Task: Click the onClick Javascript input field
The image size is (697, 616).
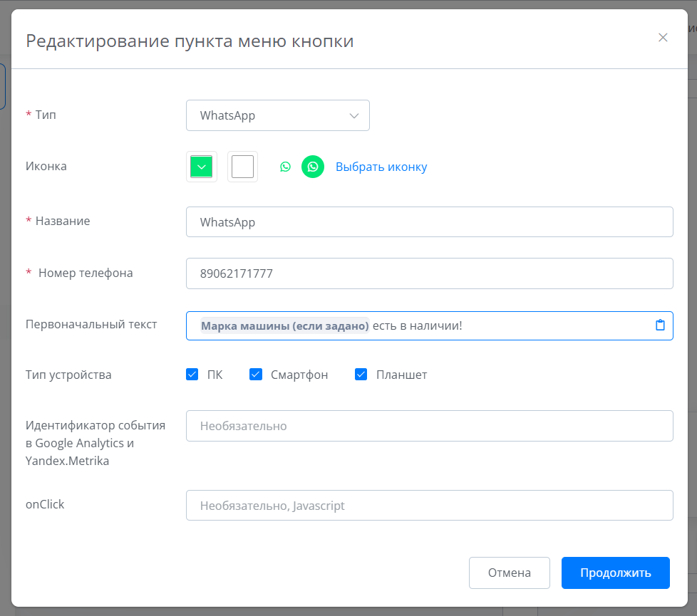Action: click(429, 506)
